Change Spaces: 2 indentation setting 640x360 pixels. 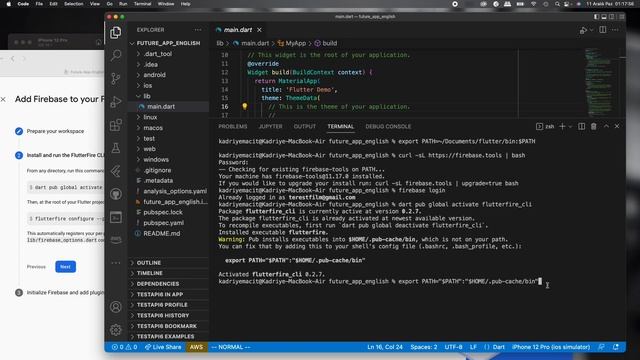[424, 347]
